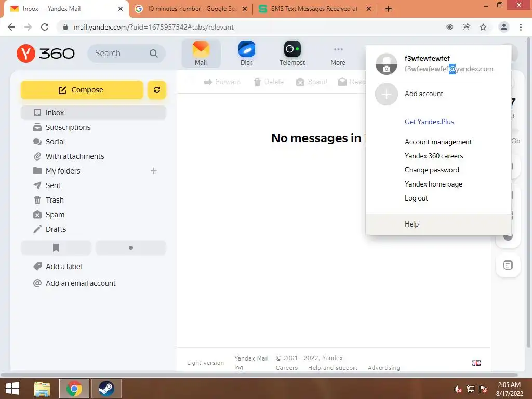Open Account management

coord(438,142)
